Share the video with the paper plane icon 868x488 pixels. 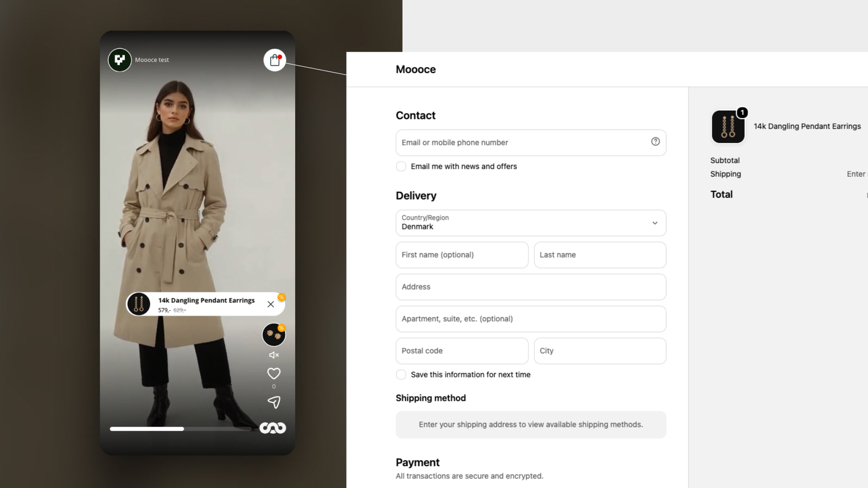point(274,402)
